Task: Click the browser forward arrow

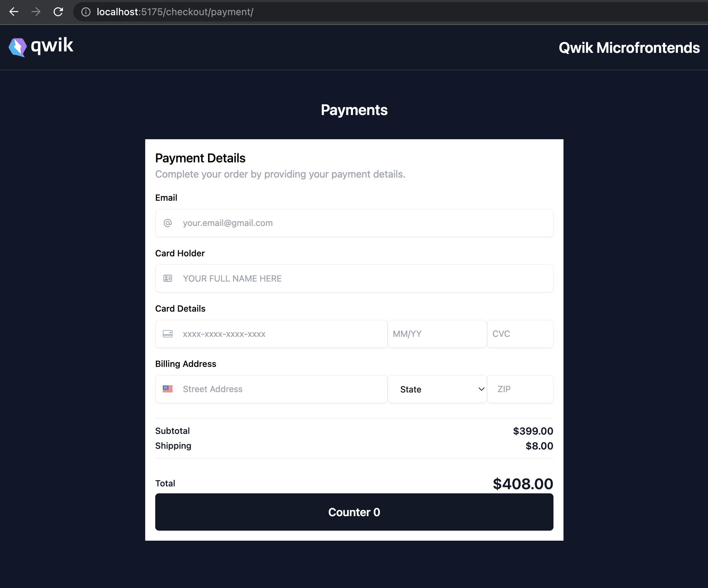Action: tap(36, 12)
